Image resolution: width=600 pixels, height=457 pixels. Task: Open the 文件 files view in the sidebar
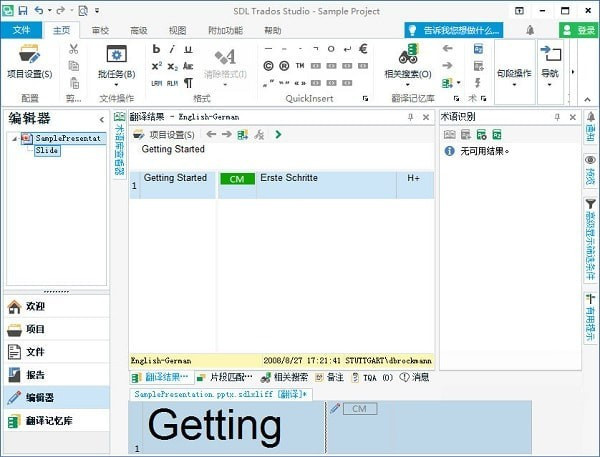[57, 352]
